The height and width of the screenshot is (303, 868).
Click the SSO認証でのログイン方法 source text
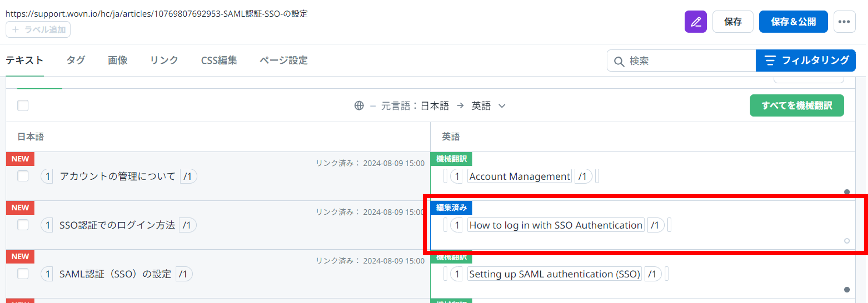pos(117,225)
